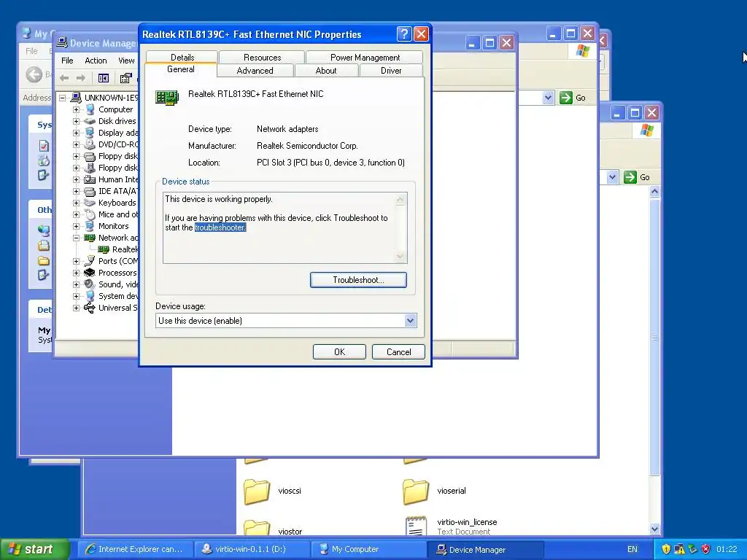
Task: Switch to the Driver tab
Action: coord(391,71)
